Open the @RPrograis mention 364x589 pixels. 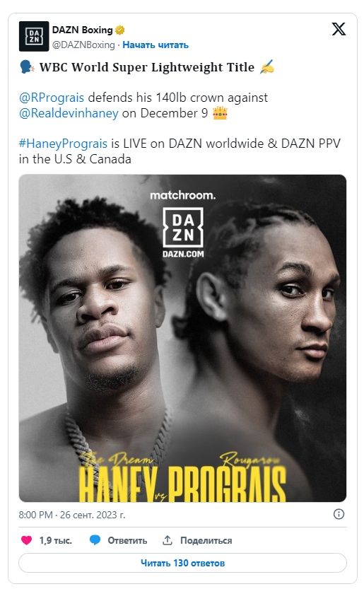[52, 98]
